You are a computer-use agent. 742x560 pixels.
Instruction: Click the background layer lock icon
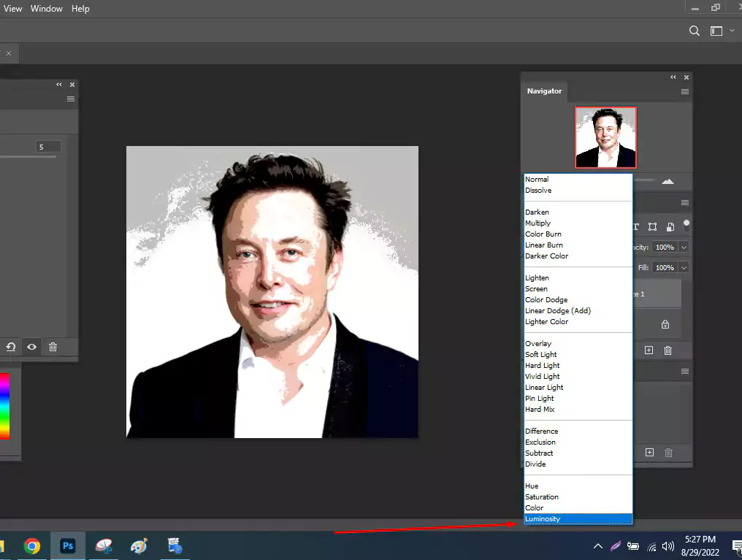pos(665,324)
